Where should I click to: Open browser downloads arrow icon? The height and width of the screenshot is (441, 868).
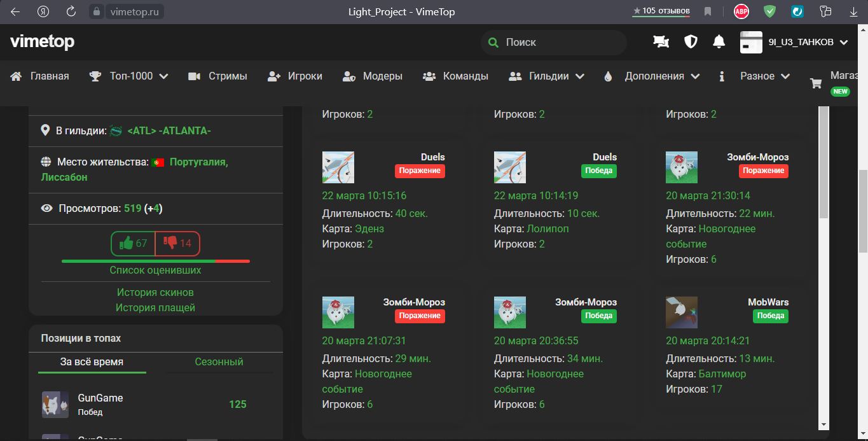tap(854, 11)
